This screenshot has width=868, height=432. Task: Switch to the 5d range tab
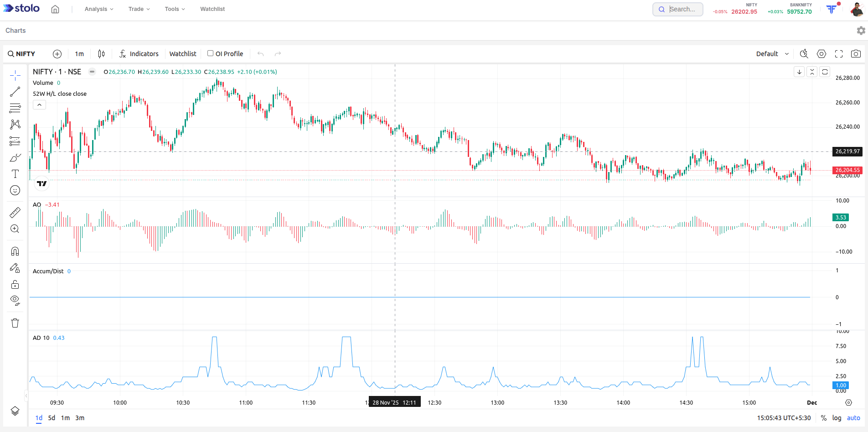[x=51, y=417]
